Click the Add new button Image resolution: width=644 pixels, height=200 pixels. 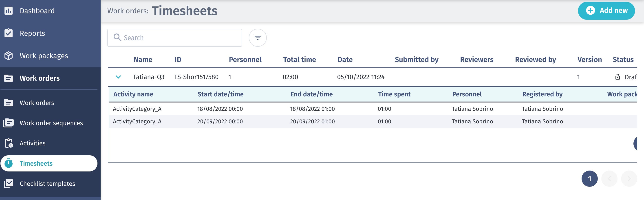pos(606,11)
